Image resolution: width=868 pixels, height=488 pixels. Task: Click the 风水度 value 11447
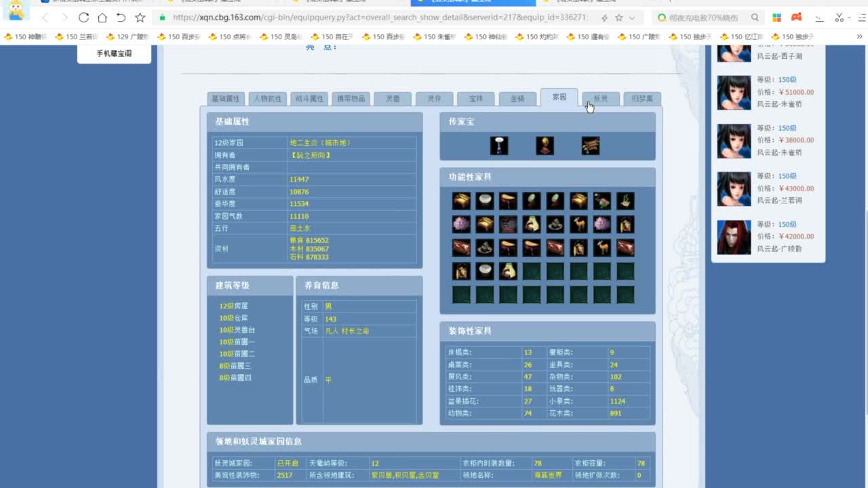pyautogui.click(x=299, y=180)
